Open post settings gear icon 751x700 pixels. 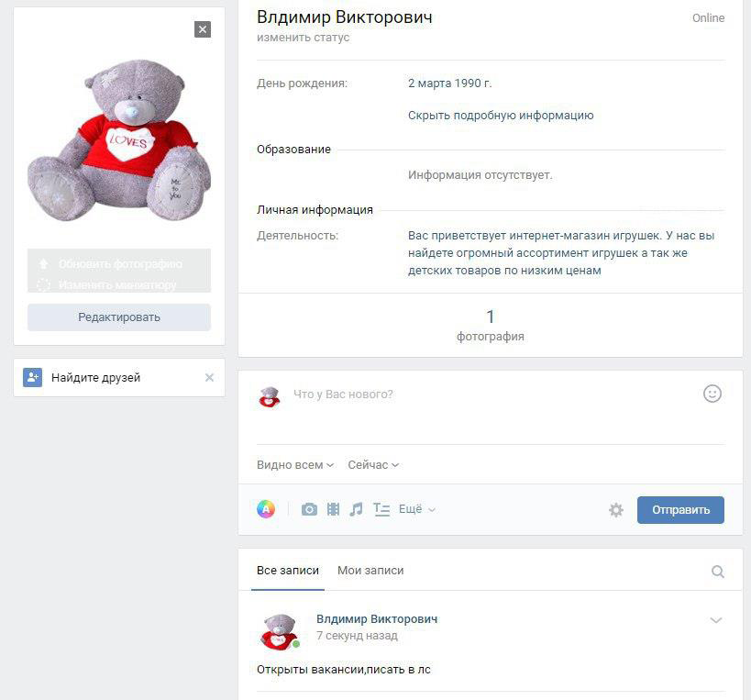tap(616, 510)
